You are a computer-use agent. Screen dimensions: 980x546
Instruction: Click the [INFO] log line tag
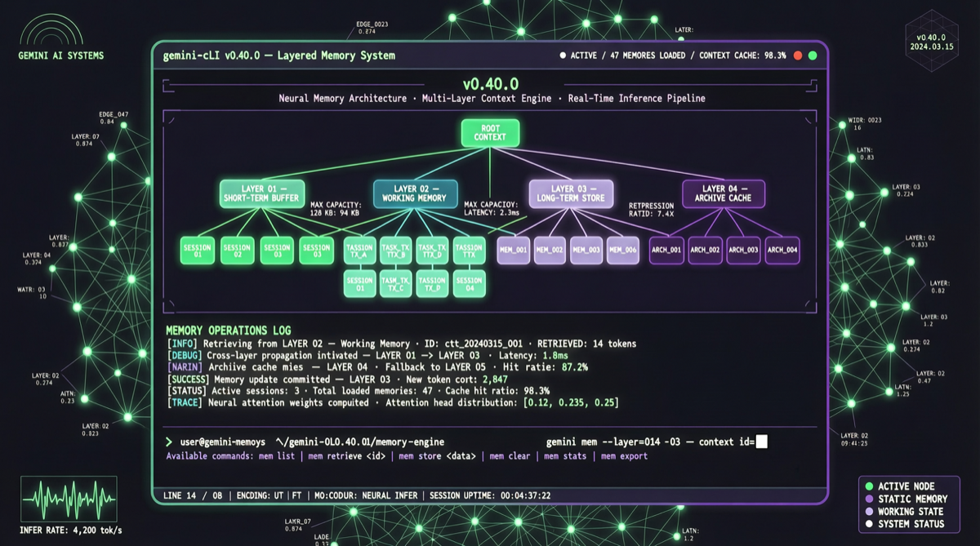[182, 344]
